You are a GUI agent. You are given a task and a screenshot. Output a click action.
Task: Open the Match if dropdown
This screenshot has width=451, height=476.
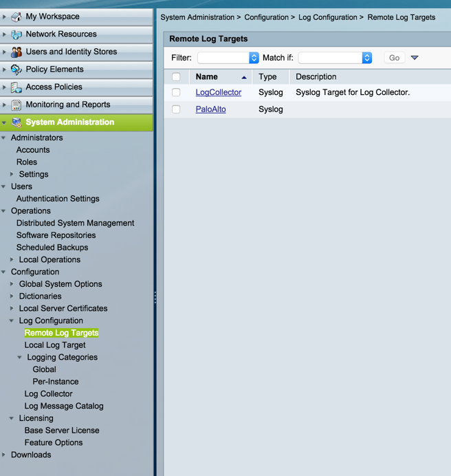335,58
